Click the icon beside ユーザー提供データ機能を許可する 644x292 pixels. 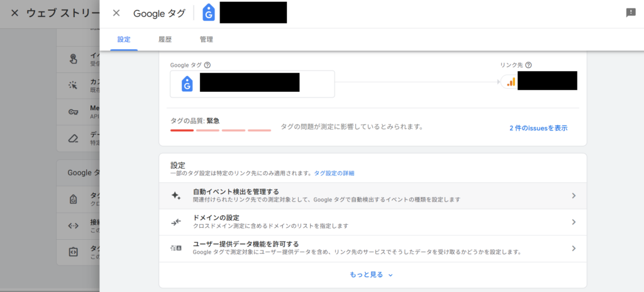[x=176, y=248]
